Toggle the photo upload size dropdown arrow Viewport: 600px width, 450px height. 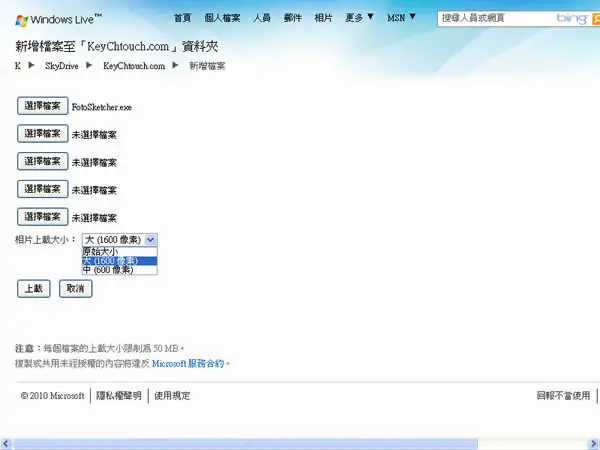[x=151, y=240]
